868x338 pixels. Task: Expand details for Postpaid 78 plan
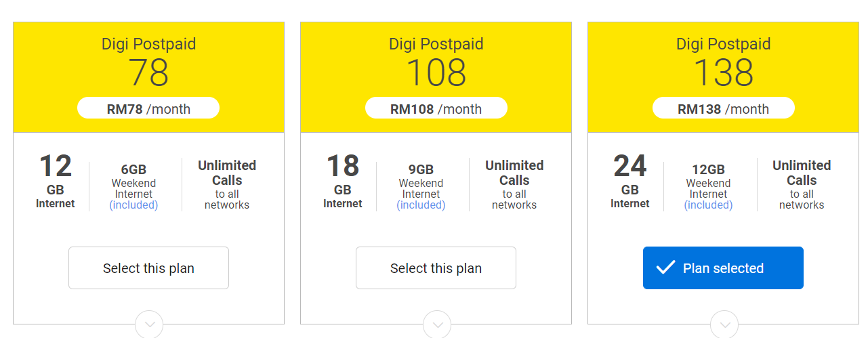[149, 324]
